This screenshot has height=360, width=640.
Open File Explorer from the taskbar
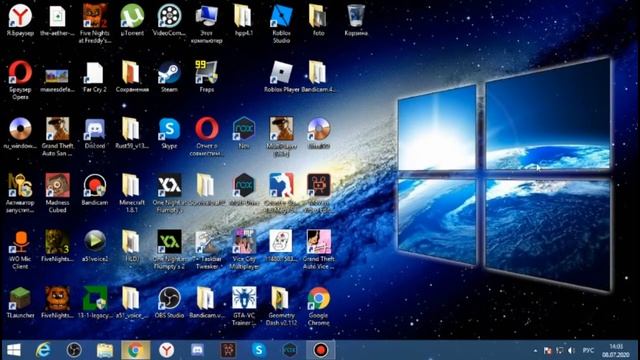coord(105,350)
